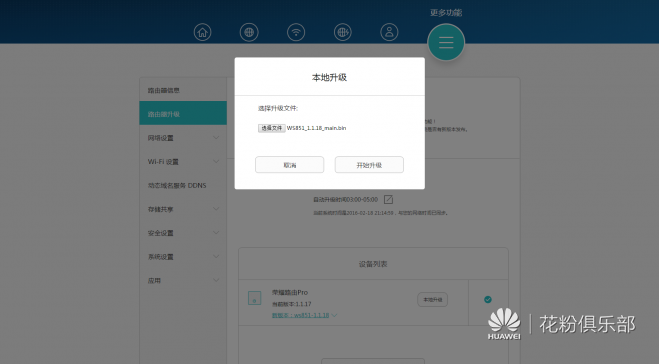This screenshot has height=364, width=659.
Task: Click the 取消 cancel button in dialog
Action: (x=290, y=165)
